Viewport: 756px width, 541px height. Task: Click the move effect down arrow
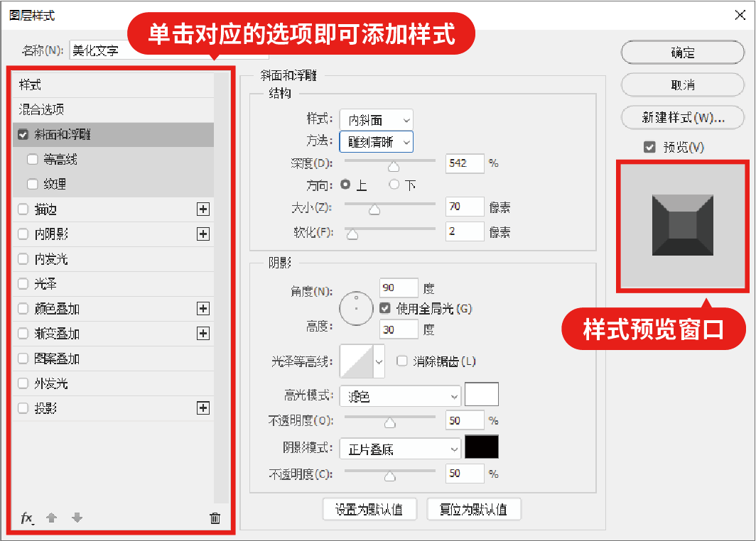(77, 518)
